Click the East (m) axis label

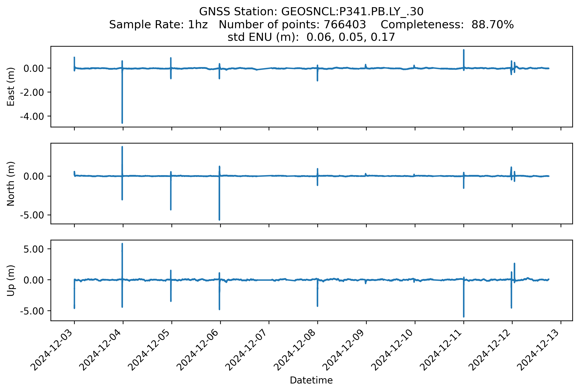(x=11, y=87)
